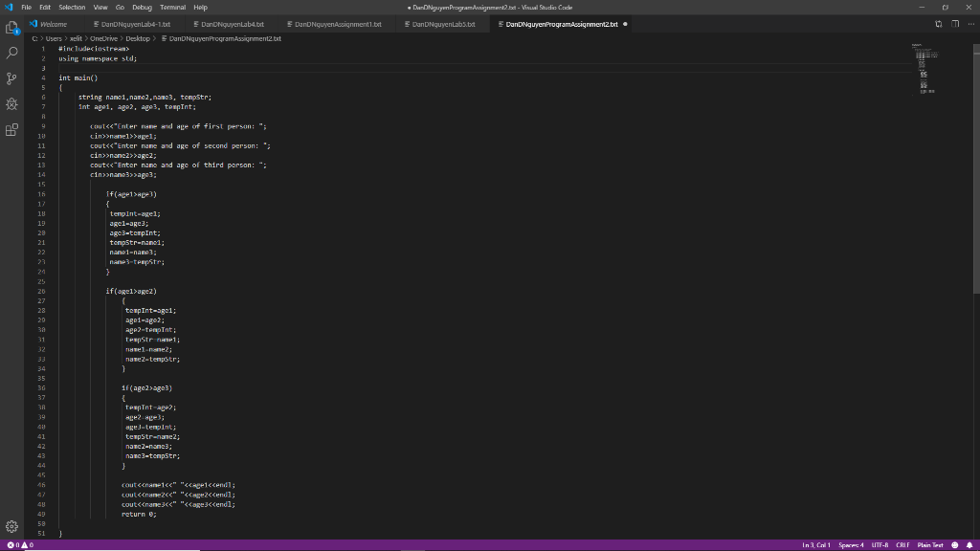This screenshot has height=551, width=980.
Task: Change indentation via Spaces: 4
Action: [x=851, y=545]
